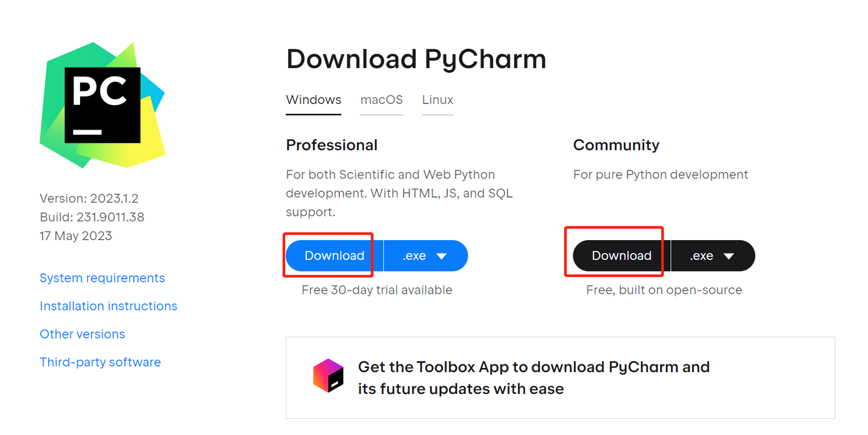
Task: Click the Toolbox App promotion banner
Action: [560, 378]
